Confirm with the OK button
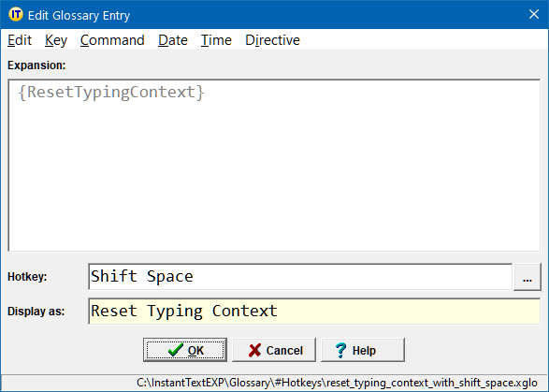Viewport: 549px width, 392px height. (x=185, y=350)
